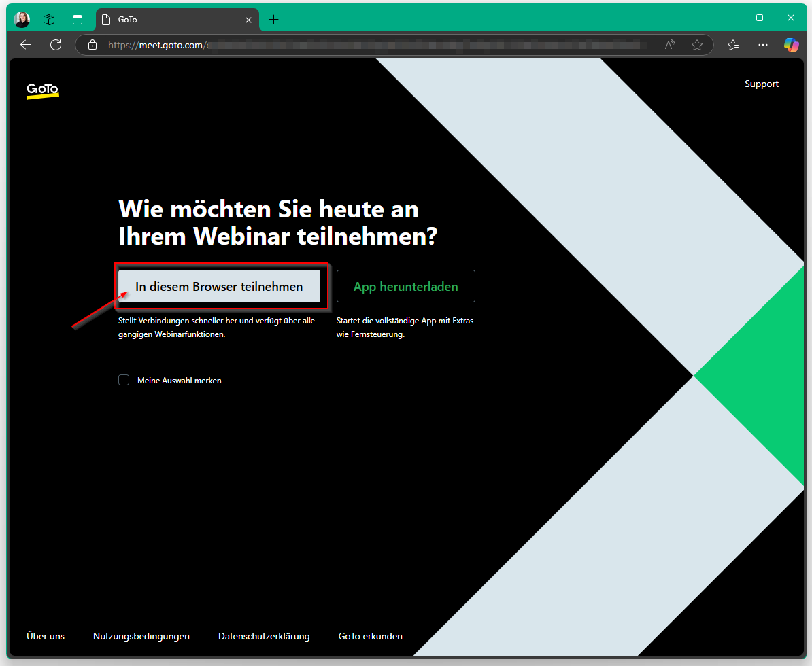This screenshot has height=666, width=812.
Task: Go back with the back arrow
Action: [26, 45]
